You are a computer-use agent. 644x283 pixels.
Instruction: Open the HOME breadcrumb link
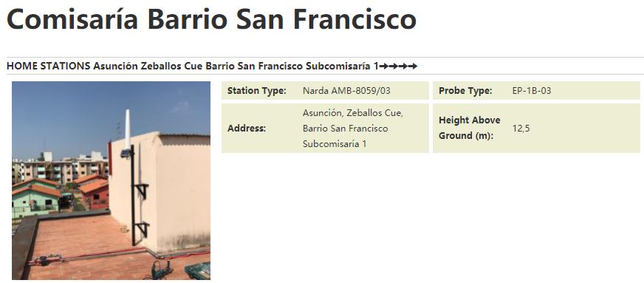(21, 66)
